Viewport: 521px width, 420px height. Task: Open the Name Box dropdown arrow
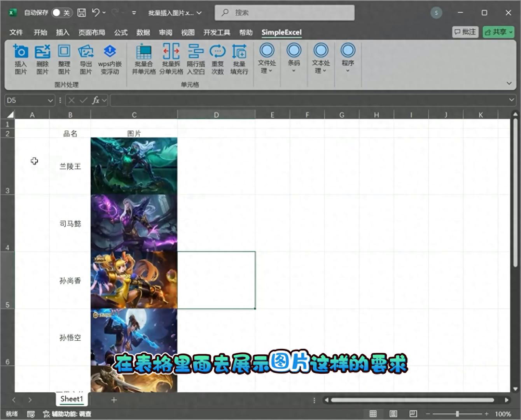click(x=50, y=101)
